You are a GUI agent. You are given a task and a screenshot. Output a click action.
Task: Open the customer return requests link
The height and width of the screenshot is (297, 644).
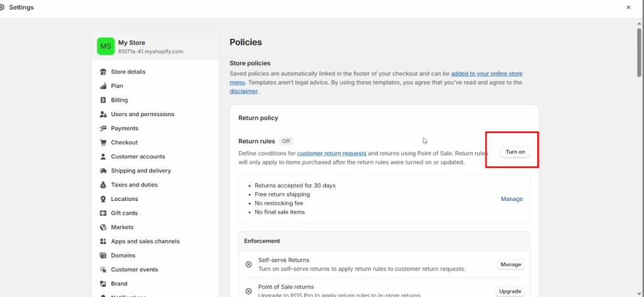[331, 153]
